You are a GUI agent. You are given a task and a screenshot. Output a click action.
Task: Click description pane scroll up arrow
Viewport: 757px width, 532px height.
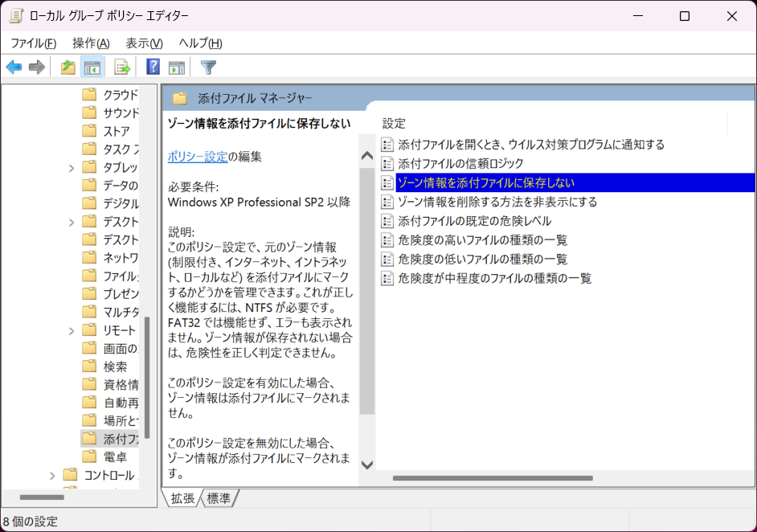(367, 155)
